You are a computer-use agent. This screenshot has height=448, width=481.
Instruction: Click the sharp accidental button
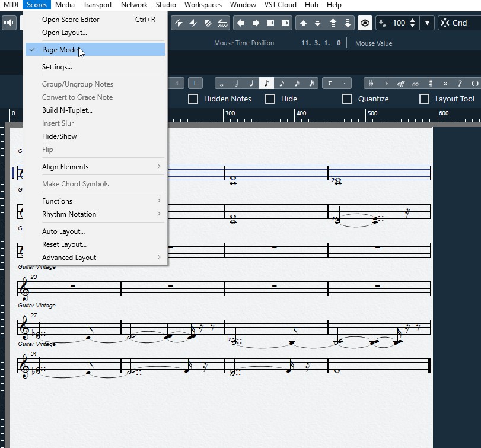point(430,84)
